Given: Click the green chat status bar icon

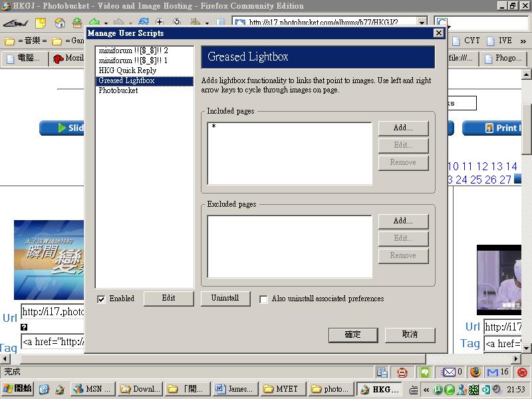Looking at the screenshot, I should 424,372.
